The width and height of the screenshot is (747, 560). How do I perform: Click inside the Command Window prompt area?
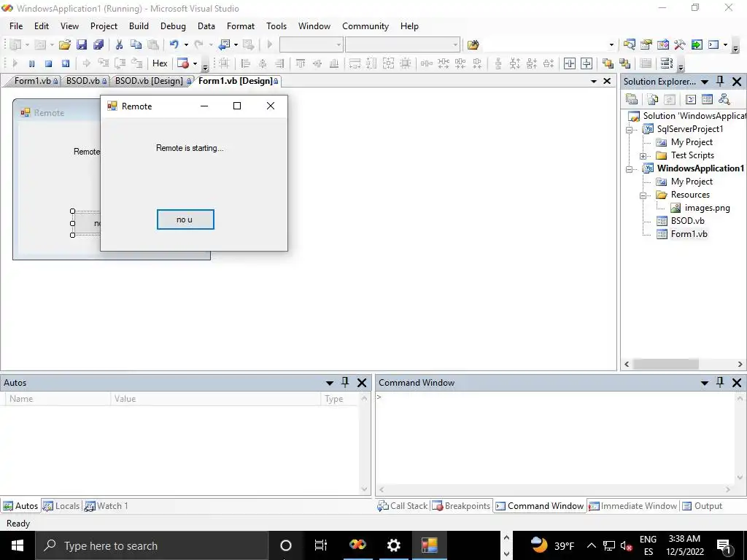pos(555,438)
